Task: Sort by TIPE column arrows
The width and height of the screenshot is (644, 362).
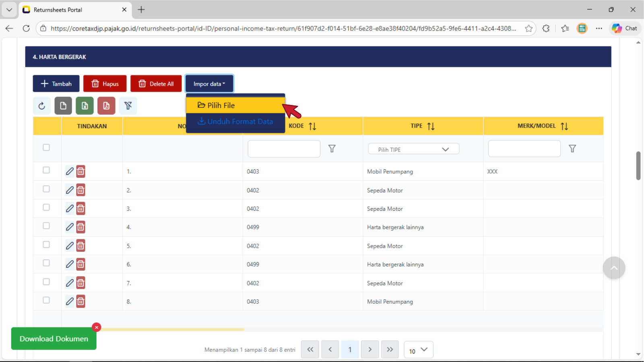Action: [x=431, y=126]
